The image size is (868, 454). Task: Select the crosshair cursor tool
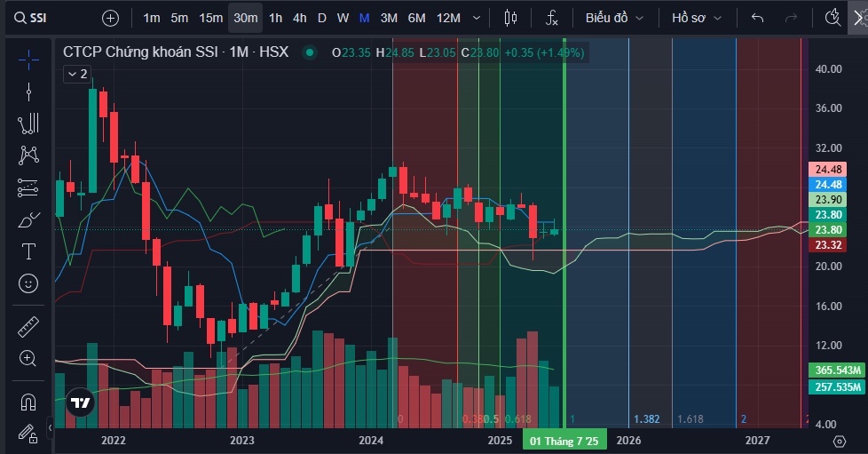[28, 60]
